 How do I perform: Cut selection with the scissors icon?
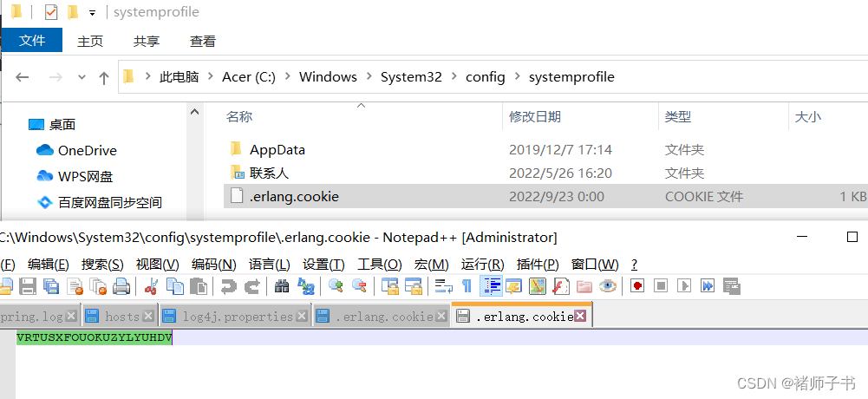pos(151,286)
